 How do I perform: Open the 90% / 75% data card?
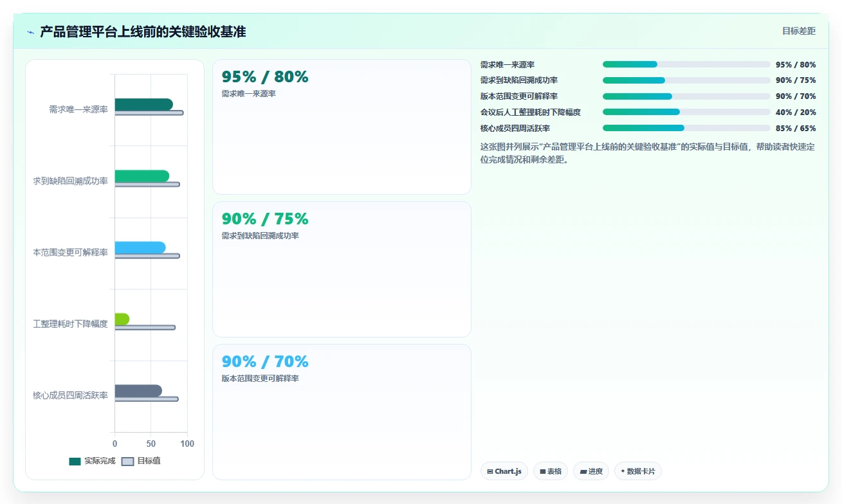coord(342,269)
